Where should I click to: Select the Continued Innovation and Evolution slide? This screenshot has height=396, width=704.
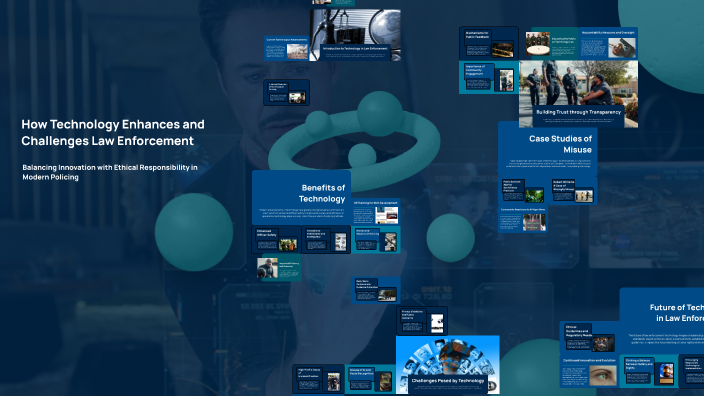tap(590, 372)
